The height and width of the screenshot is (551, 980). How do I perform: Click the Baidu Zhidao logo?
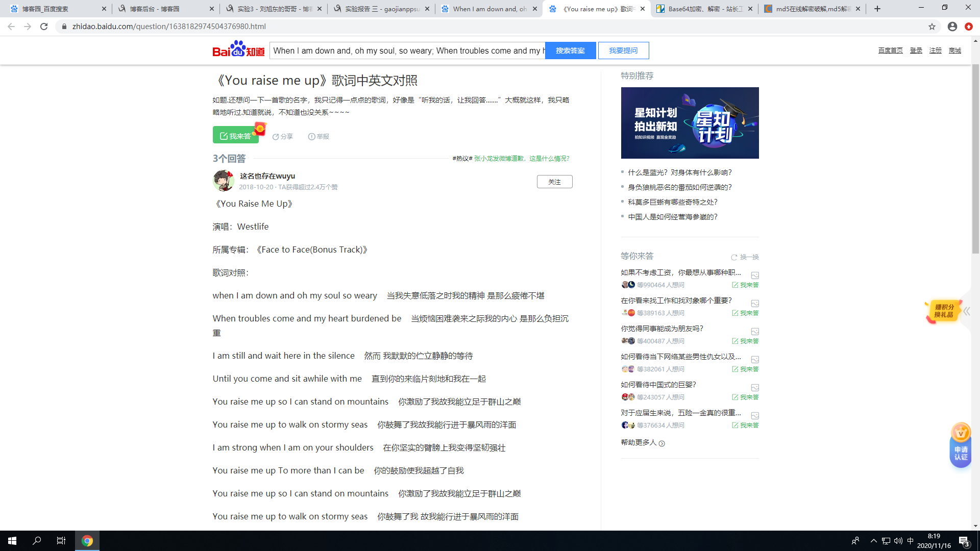(238, 50)
